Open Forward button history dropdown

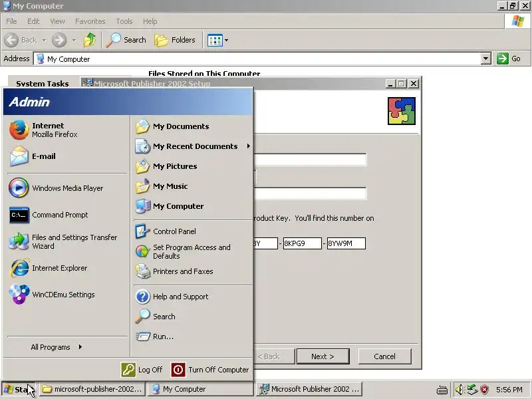(x=74, y=40)
